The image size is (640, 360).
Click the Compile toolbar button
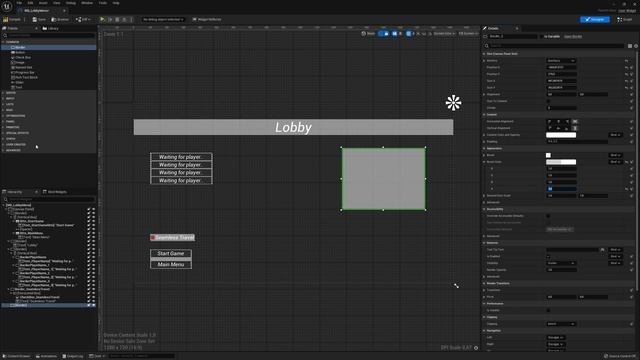pyautogui.click(x=12, y=19)
